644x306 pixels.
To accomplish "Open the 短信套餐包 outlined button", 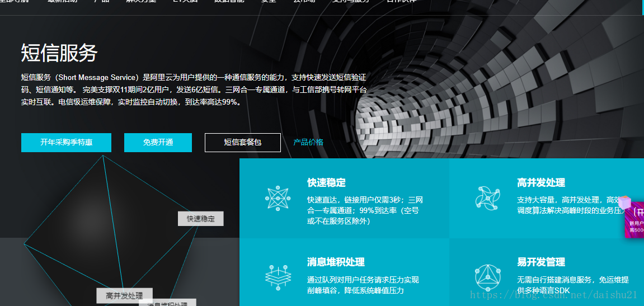I will tap(243, 143).
